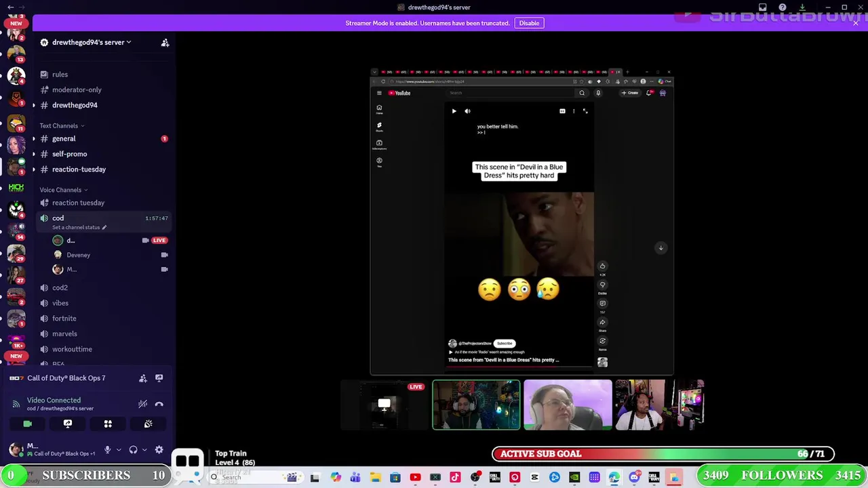The height and width of the screenshot is (488, 868).
Task: Click Disable button in Streamer Mode banner
Action: (x=529, y=23)
